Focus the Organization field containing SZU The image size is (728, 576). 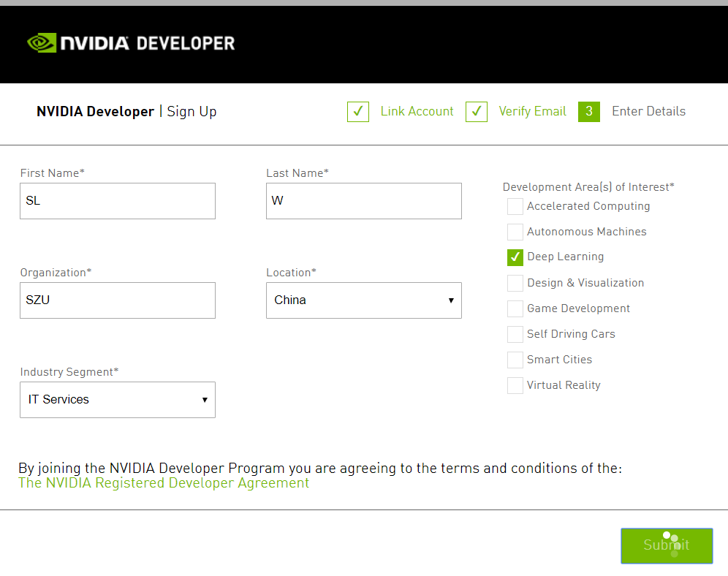(118, 300)
